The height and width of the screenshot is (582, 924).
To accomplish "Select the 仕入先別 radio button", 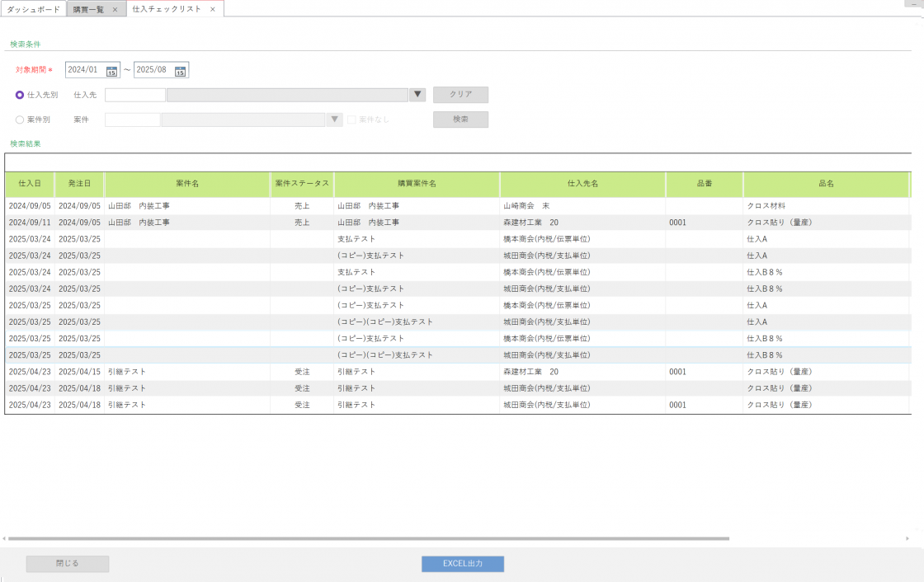I will pyautogui.click(x=20, y=95).
